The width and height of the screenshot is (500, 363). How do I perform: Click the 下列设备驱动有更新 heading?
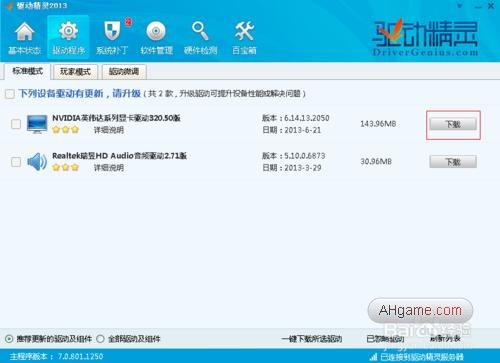[x=80, y=93]
